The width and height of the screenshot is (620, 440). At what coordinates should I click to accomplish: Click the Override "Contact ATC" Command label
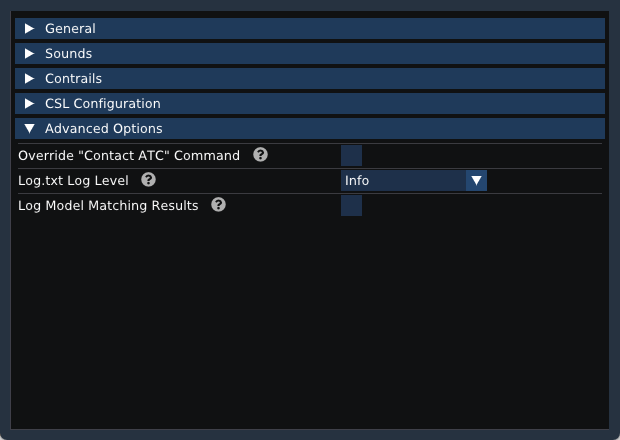pyautogui.click(x=129, y=155)
